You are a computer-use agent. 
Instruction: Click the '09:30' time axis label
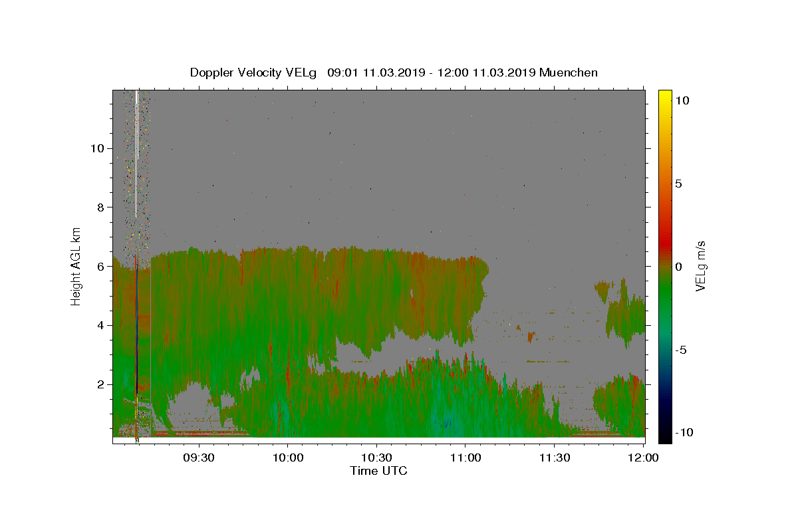(199, 458)
